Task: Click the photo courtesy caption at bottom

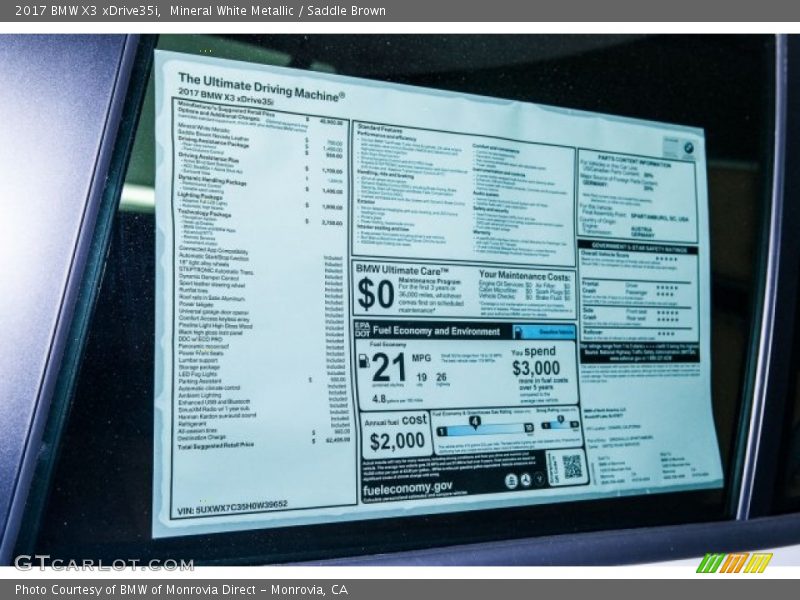Action: point(181,590)
